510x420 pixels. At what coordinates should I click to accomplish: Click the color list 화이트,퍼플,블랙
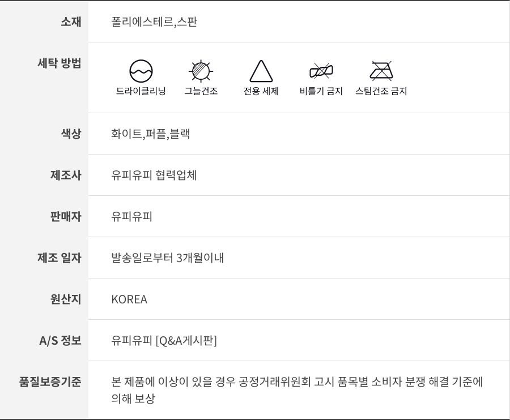tap(151, 134)
